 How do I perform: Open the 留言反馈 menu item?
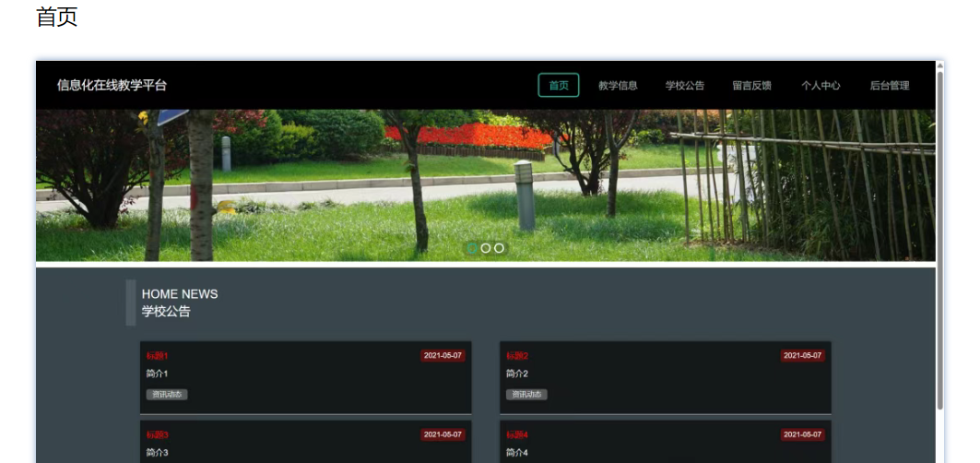752,86
